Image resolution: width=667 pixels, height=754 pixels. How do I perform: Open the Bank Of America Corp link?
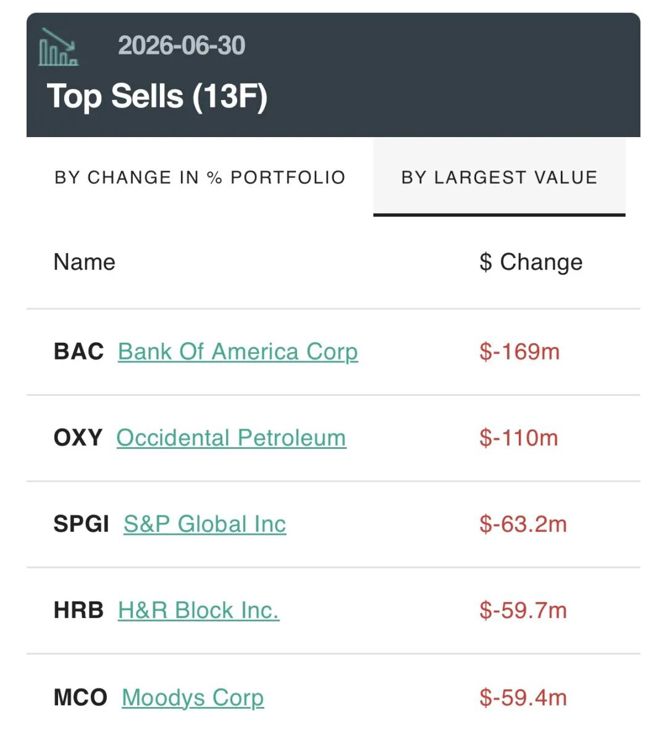(x=238, y=352)
